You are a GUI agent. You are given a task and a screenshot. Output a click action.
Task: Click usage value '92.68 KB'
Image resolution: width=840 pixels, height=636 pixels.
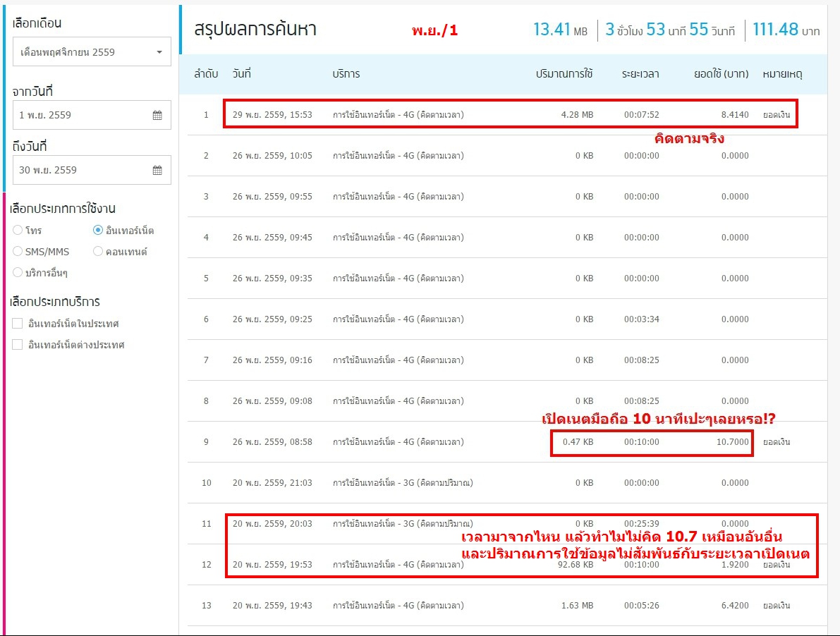(x=576, y=564)
